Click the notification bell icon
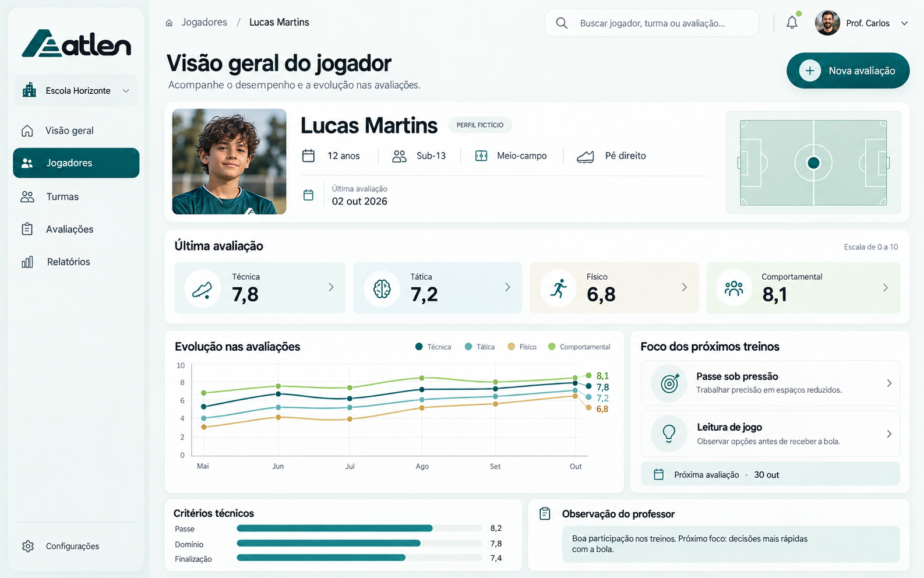This screenshot has width=924, height=578. pyautogui.click(x=792, y=23)
